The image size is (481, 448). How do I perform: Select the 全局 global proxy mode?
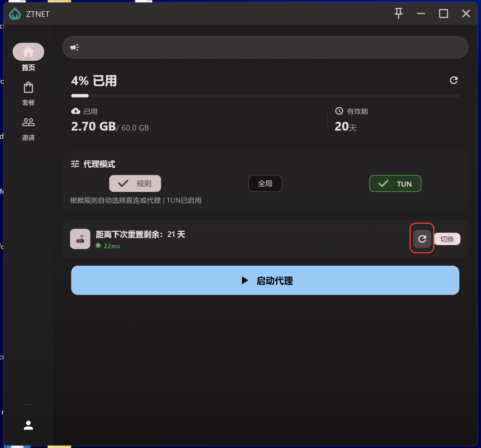point(265,183)
